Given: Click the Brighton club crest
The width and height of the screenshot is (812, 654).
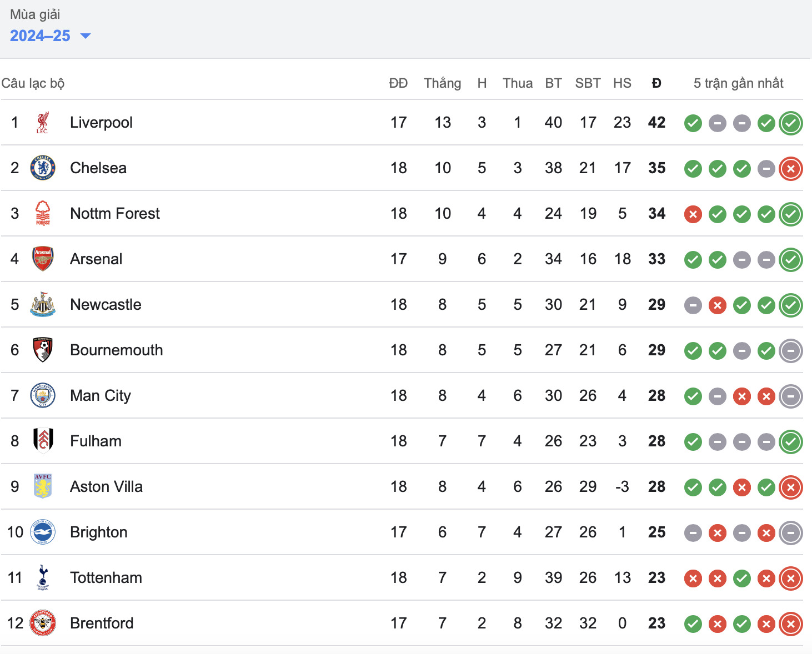Looking at the screenshot, I should (43, 532).
